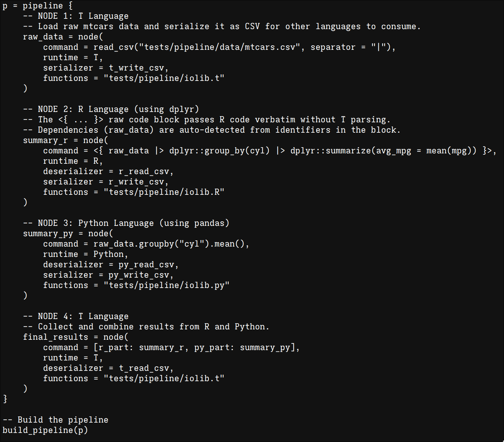This screenshot has width=504, height=442.
Task: Click the "tests/pipeline/iolib.R" string
Action: [164, 192]
